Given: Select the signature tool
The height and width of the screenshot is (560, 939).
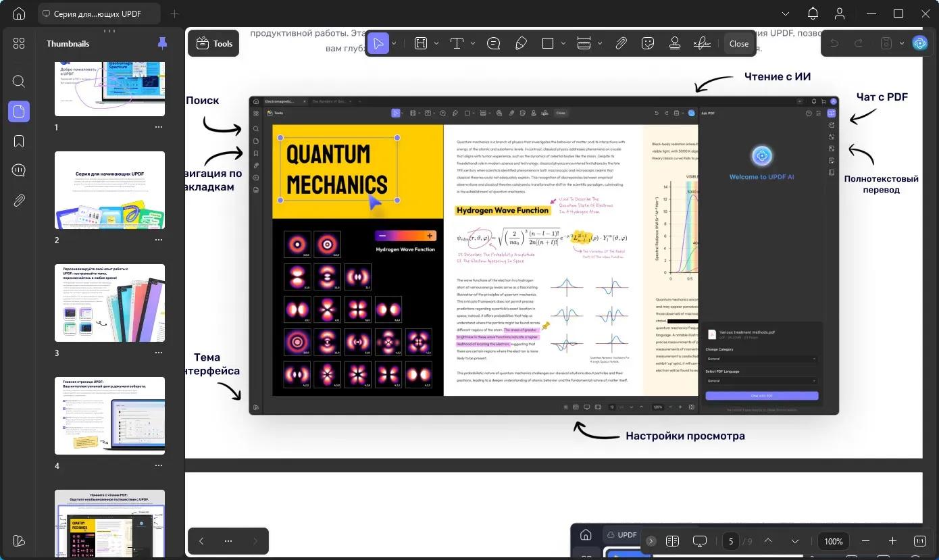Looking at the screenshot, I should pos(702,43).
